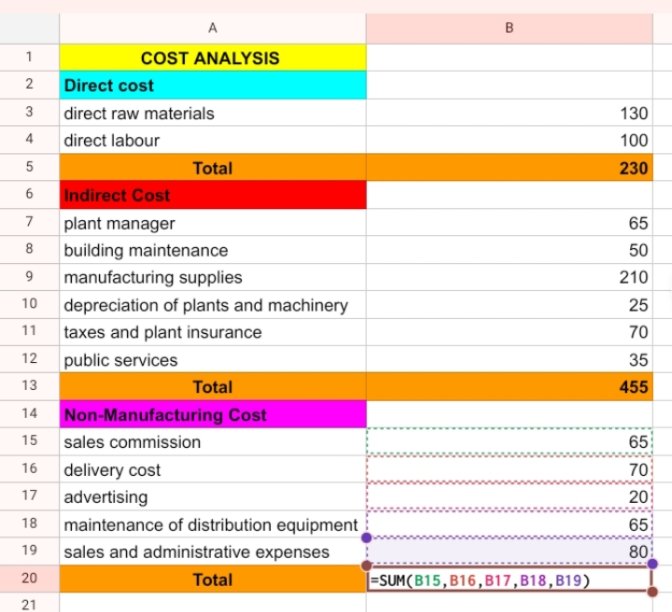672x612 pixels.
Task: Click the value 70 in row 16
Action: pyautogui.click(x=509, y=470)
